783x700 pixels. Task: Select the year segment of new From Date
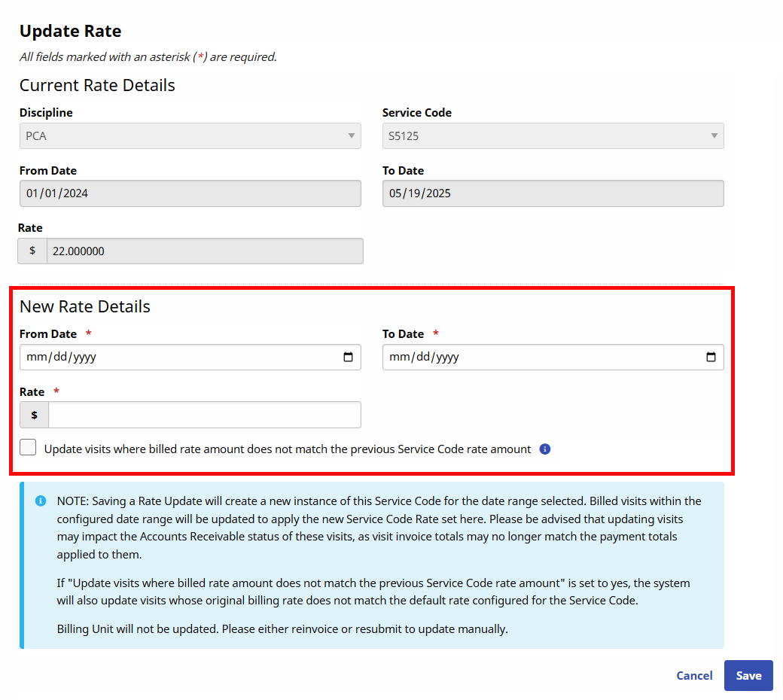(x=84, y=358)
